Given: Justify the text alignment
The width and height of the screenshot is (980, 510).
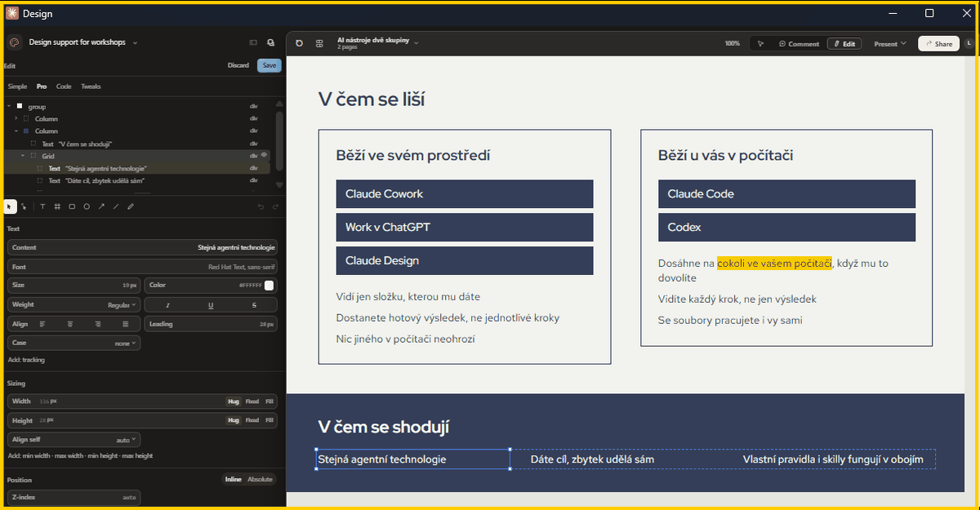Looking at the screenshot, I should coord(126,324).
